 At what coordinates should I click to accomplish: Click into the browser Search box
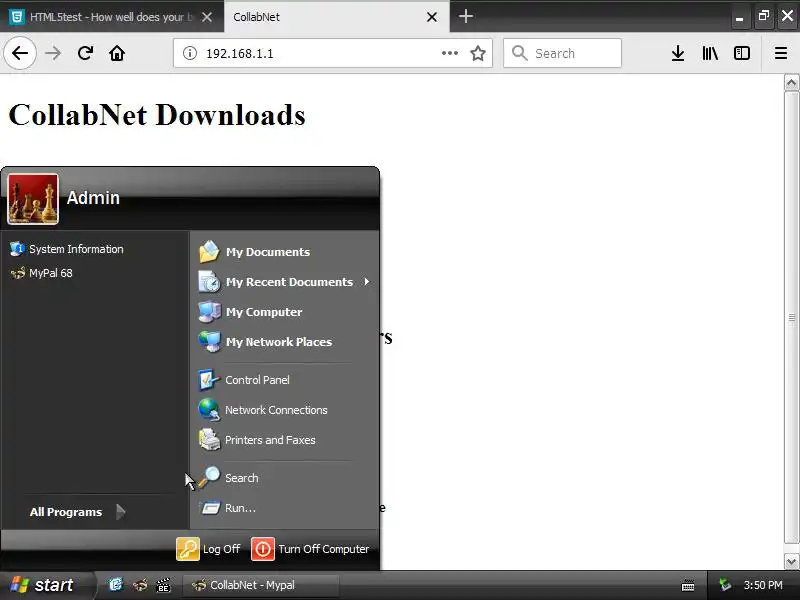pos(562,53)
